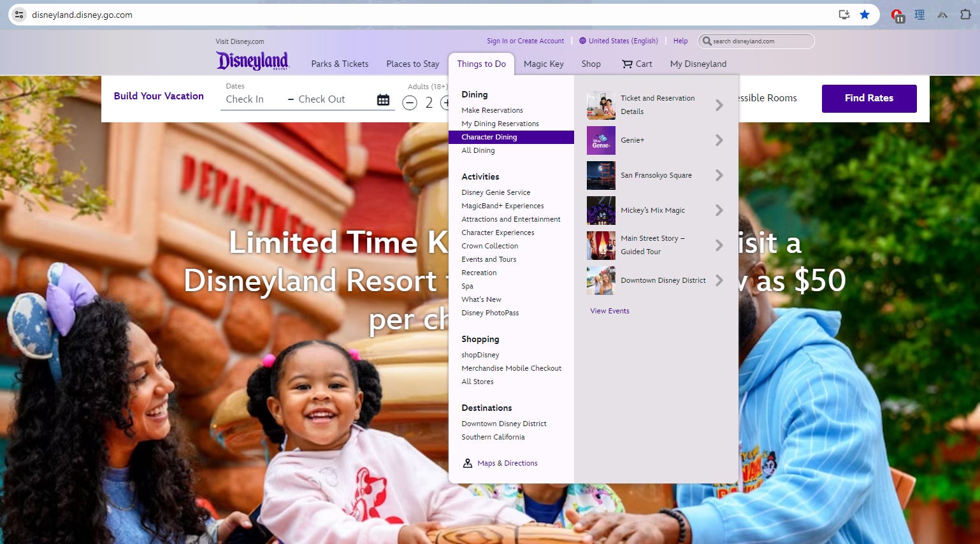The height and width of the screenshot is (544, 980).
Task: Expand Mickey's Mix Magic chevron
Action: coord(719,210)
